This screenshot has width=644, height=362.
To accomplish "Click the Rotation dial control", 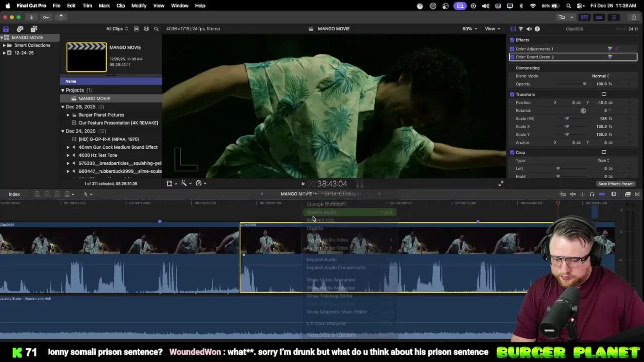I will (x=583, y=111).
